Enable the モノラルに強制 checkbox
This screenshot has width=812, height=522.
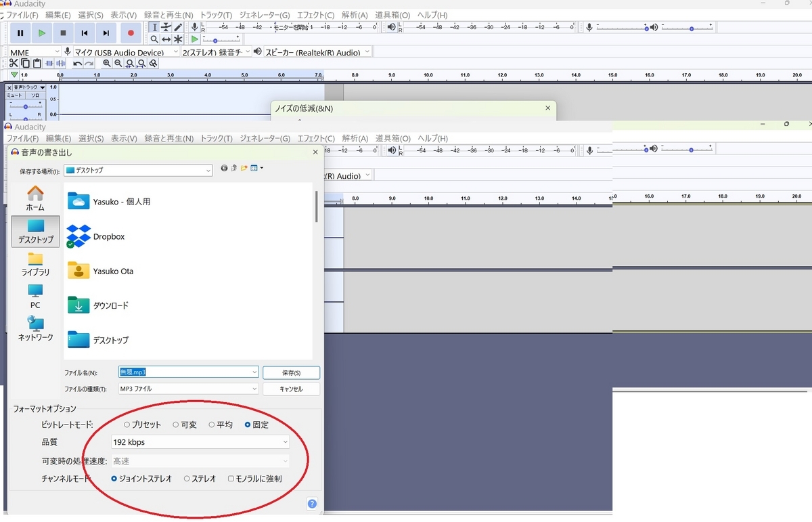(254, 479)
